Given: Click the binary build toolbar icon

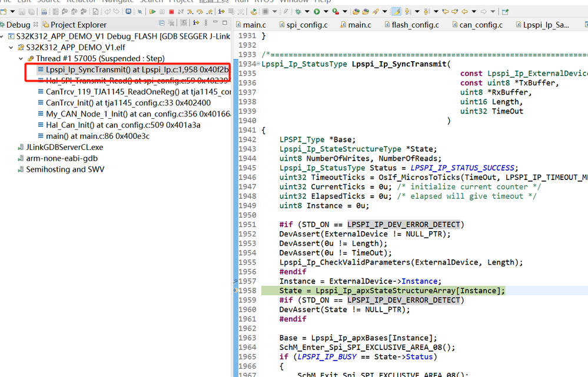Looking at the screenshot, I should click(x=44, y=12).
